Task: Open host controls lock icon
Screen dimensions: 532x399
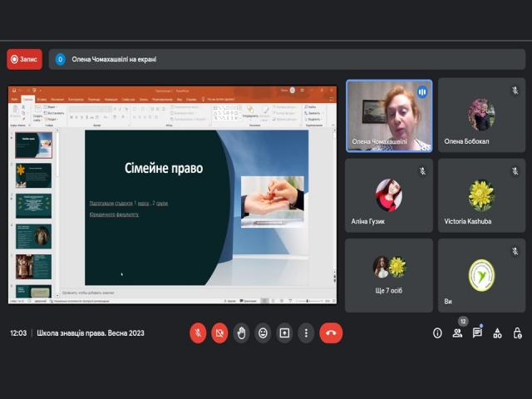Action: point(517,333)
